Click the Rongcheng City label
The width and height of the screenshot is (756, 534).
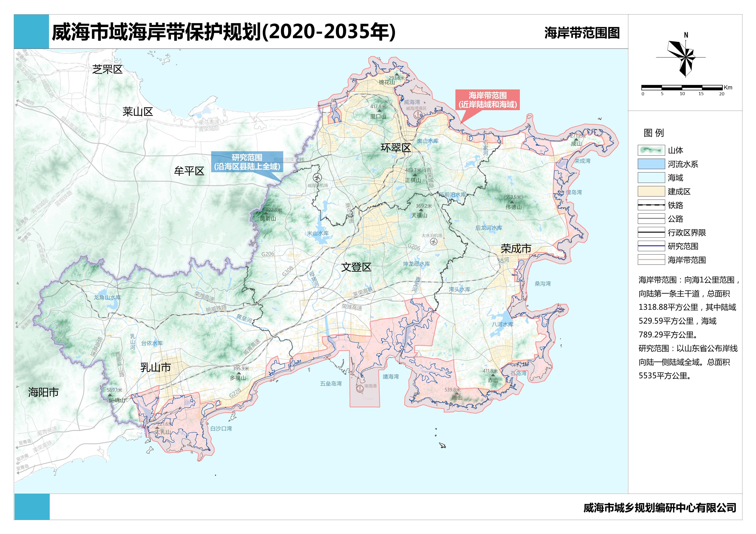click(516, 249)
